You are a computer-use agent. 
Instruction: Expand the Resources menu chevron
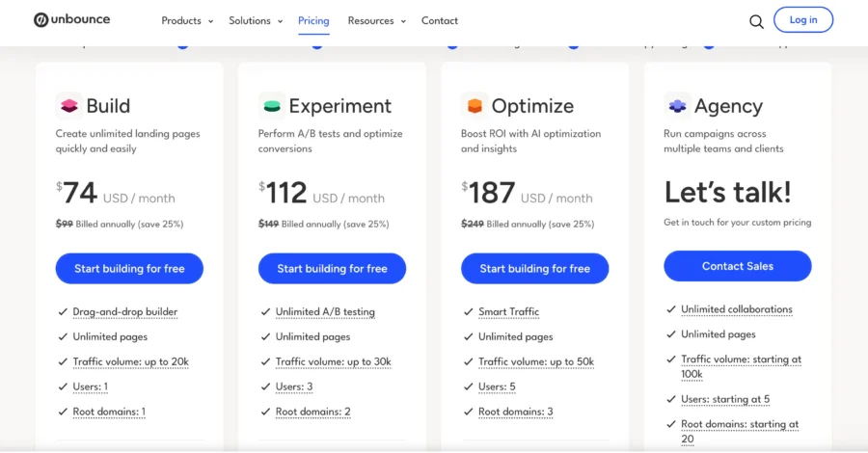(x=403, y=21)
